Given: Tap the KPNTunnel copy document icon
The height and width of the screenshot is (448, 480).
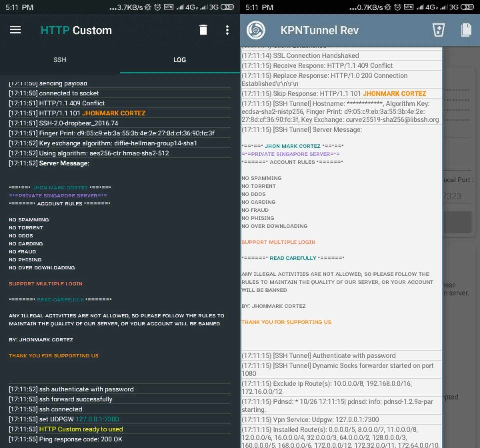Looking at the screenshot, I should point(466,30).
